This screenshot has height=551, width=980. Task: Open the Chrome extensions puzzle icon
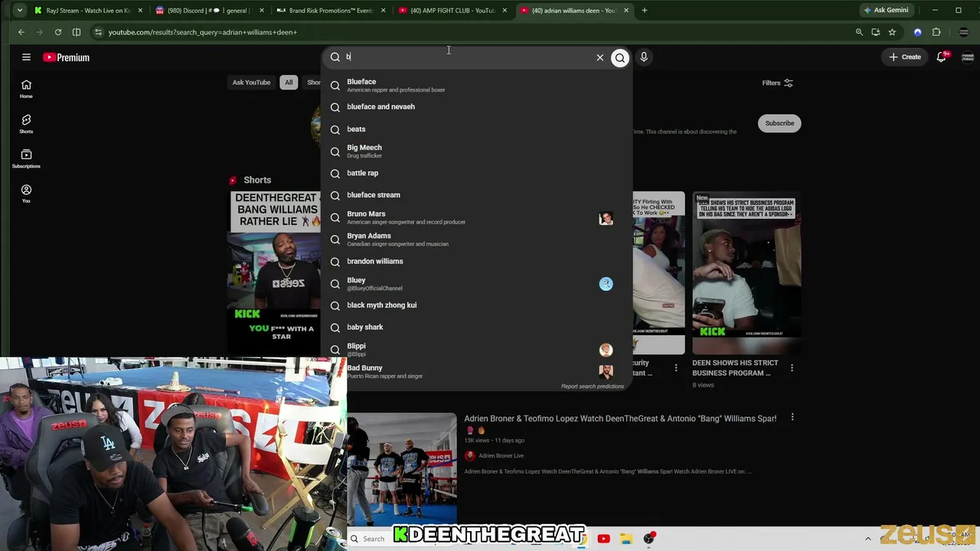pos(936,32)
